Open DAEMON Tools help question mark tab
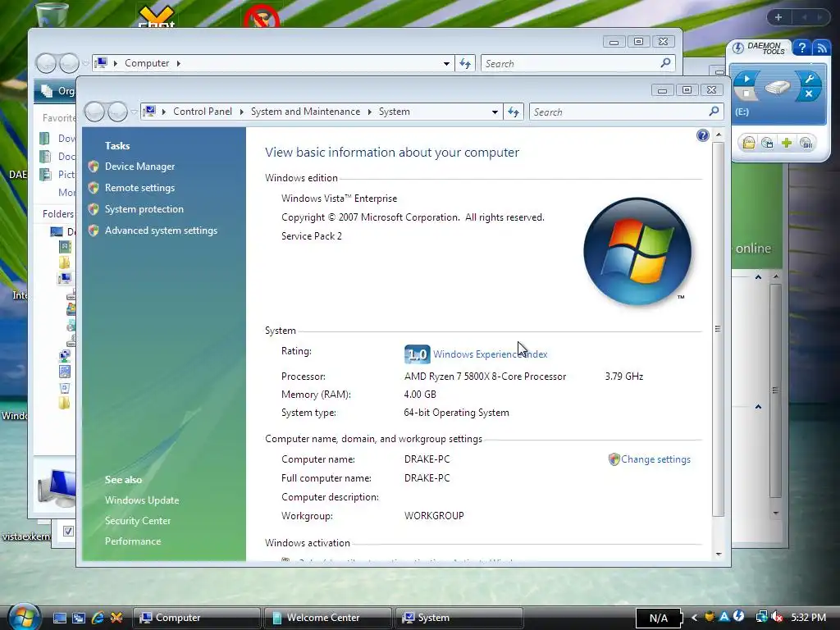 pos(801,48)
